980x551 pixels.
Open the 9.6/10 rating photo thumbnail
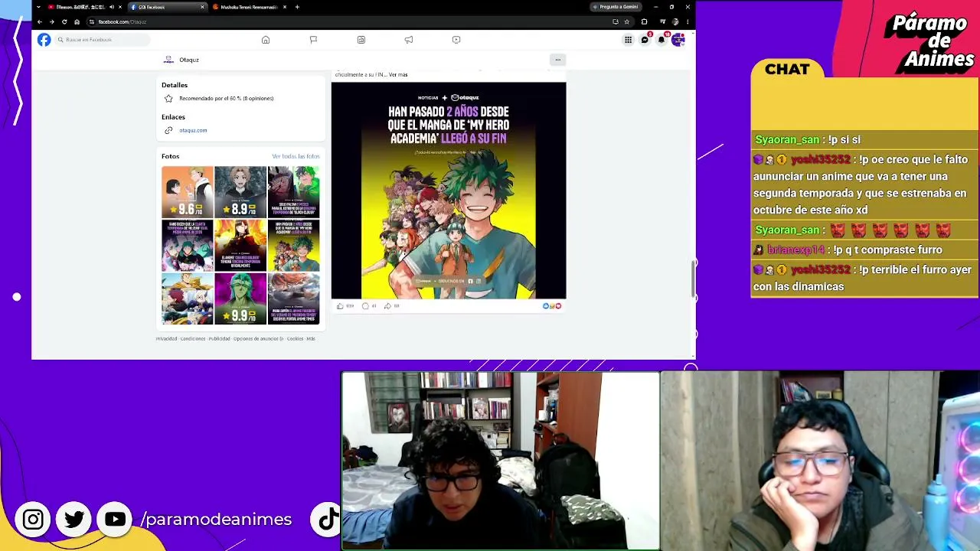(x=188, y=192)
